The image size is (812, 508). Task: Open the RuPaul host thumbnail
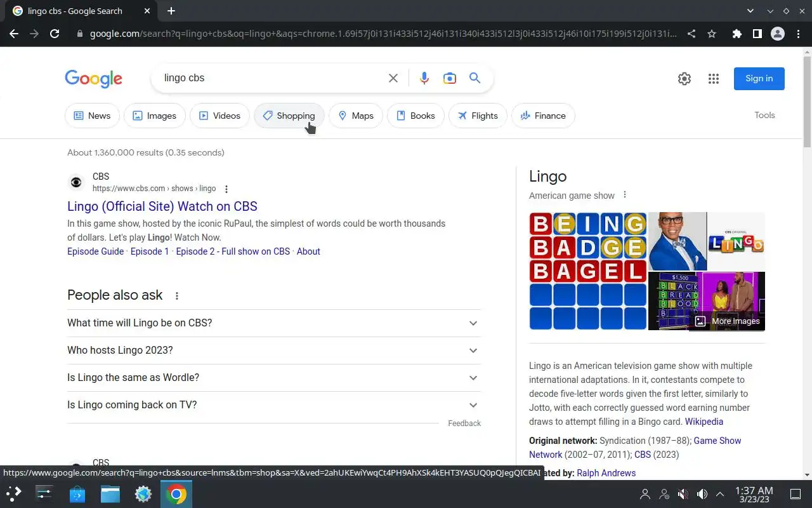click(x=677, y=241)
